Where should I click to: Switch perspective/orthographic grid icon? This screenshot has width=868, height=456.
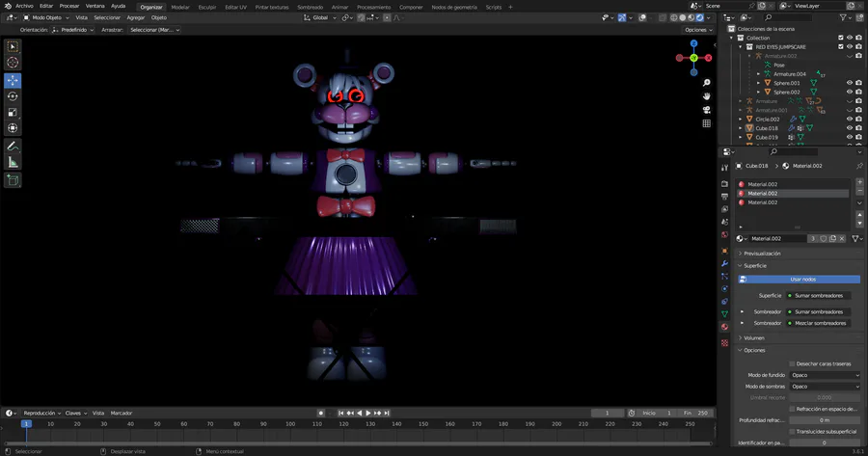[706, 123]
